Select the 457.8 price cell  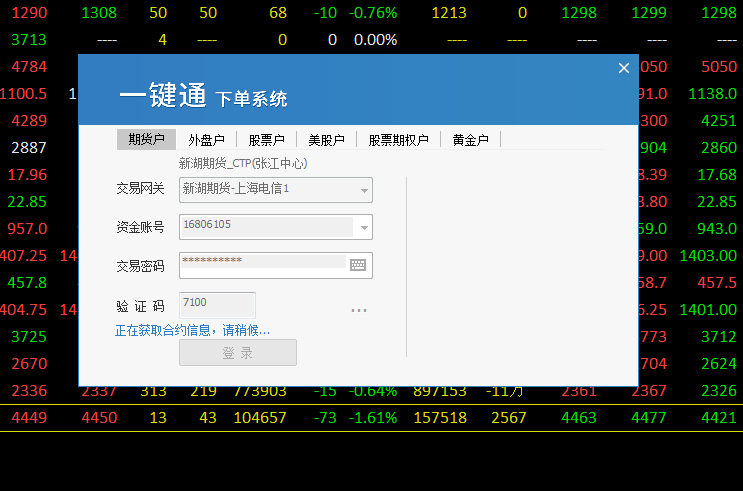point(27,282)
